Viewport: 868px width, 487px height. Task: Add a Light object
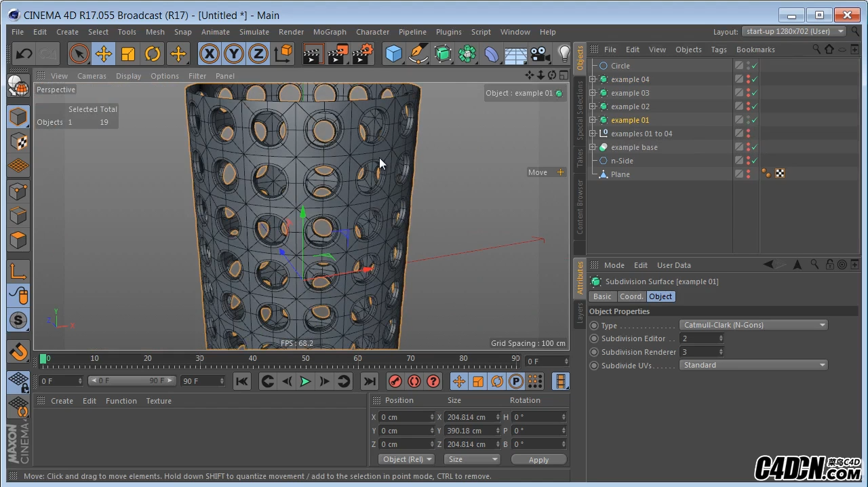[564, 54]
